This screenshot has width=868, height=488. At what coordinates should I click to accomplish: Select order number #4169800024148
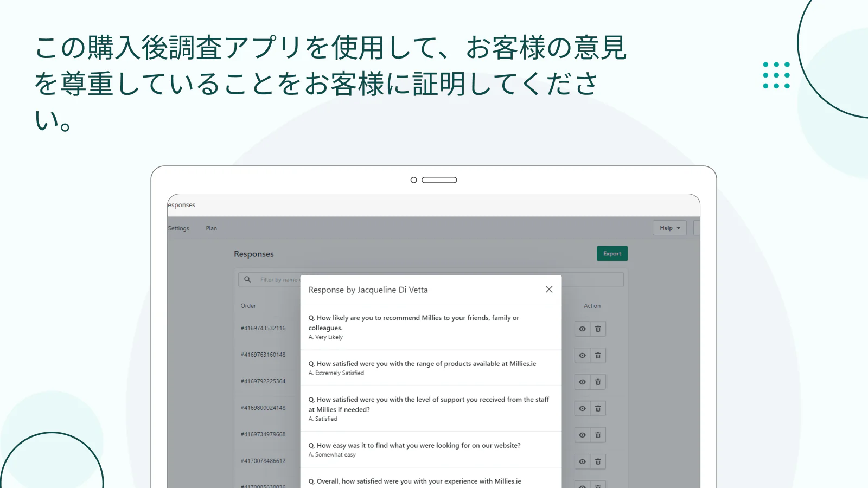[x=263, y=408]
